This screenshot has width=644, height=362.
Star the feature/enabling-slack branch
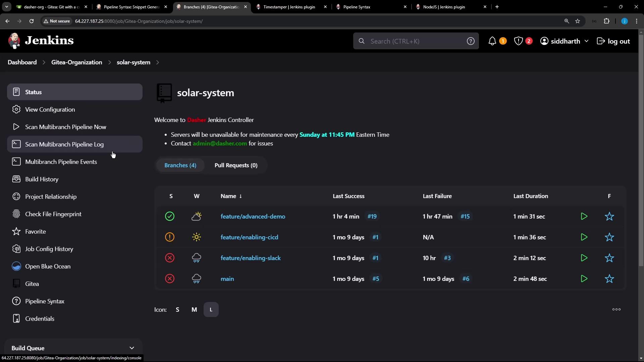tap(609, 258)
